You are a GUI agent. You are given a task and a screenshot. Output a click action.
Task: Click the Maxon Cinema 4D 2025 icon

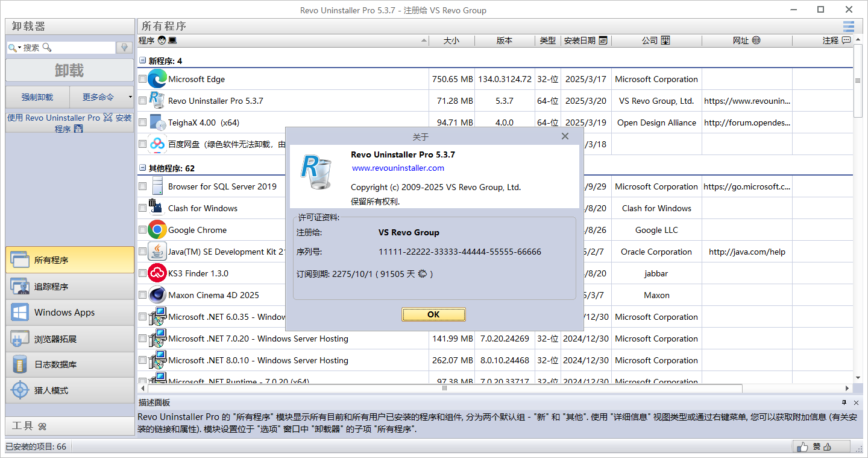[x=157, y=295]
